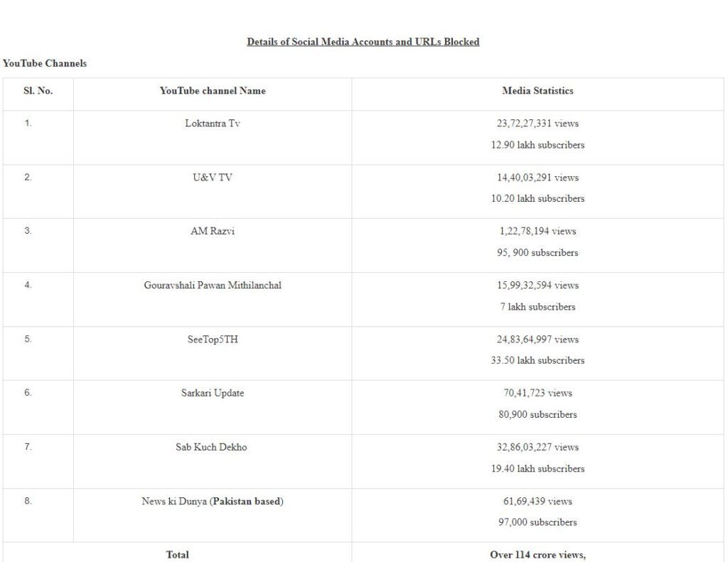Select the 'AM Razvi' channel entry
This screenshot has height=562, width=728.
[x=213, y=231]
